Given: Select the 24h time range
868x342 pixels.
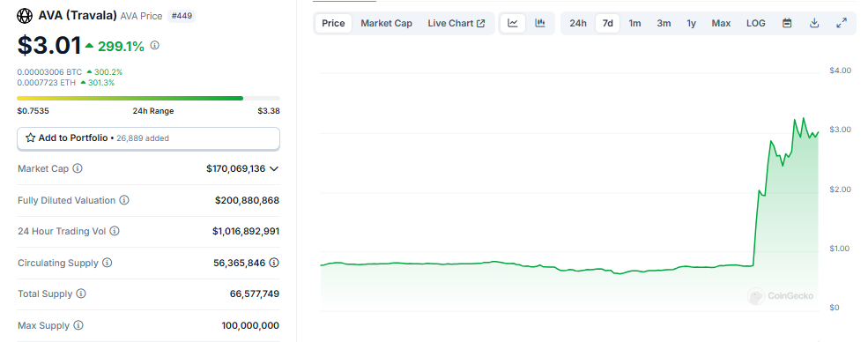Looking at the screenshot, I should (x=578, y=23).
